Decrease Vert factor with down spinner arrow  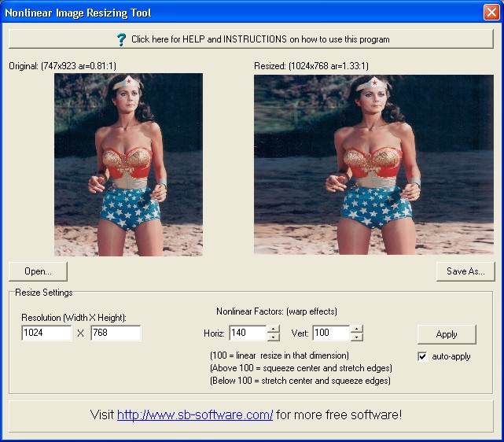pos(357,337)
